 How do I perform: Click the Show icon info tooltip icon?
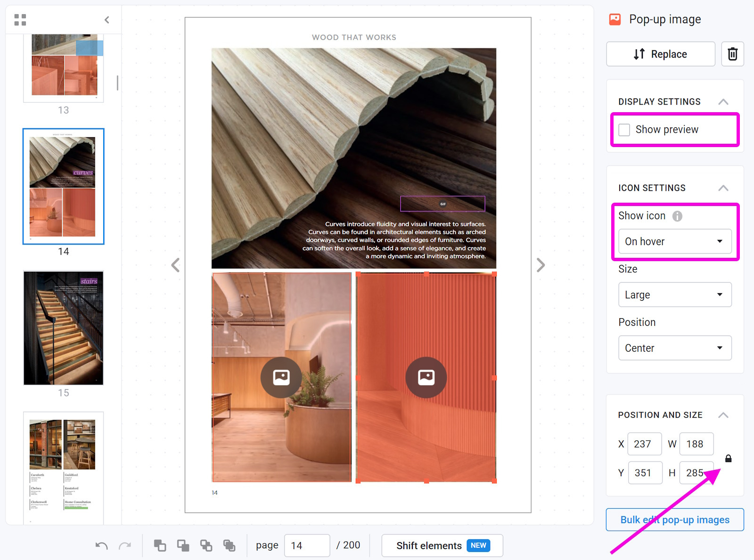(x=677, y=216)
